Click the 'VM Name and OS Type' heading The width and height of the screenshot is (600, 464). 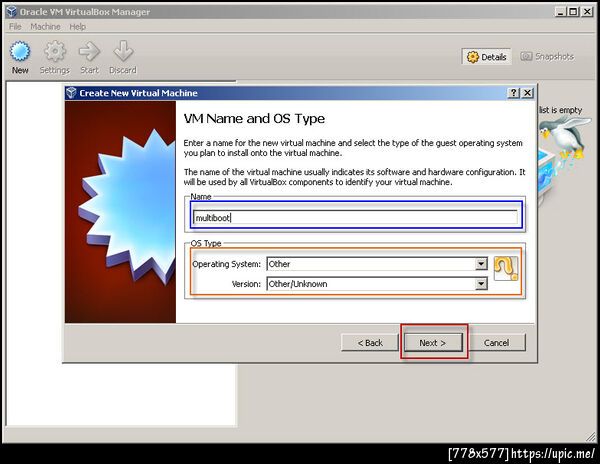pyautogui.click(x=254, y=119)
